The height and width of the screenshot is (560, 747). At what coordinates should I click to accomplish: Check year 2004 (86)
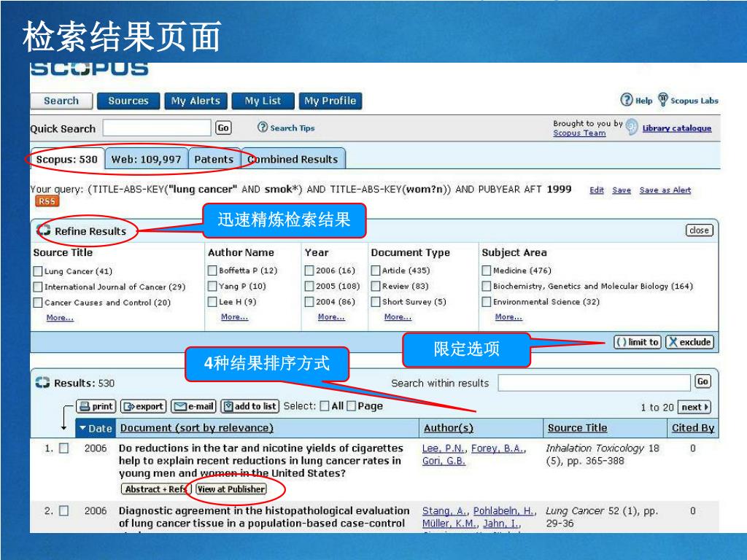tap(309, 302)
